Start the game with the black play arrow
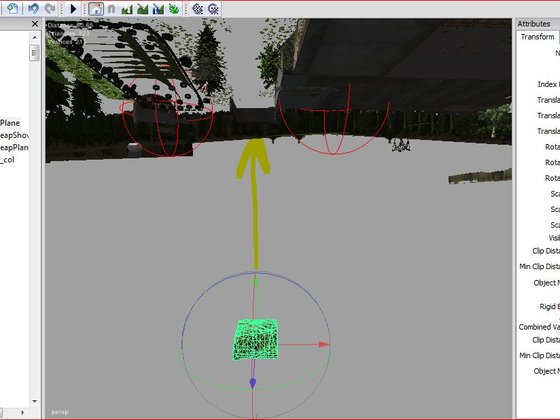 click(73, 9)
